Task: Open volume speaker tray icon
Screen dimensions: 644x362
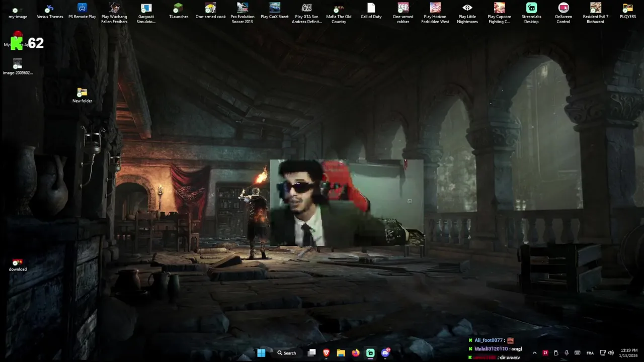Action: coord(611,353)
